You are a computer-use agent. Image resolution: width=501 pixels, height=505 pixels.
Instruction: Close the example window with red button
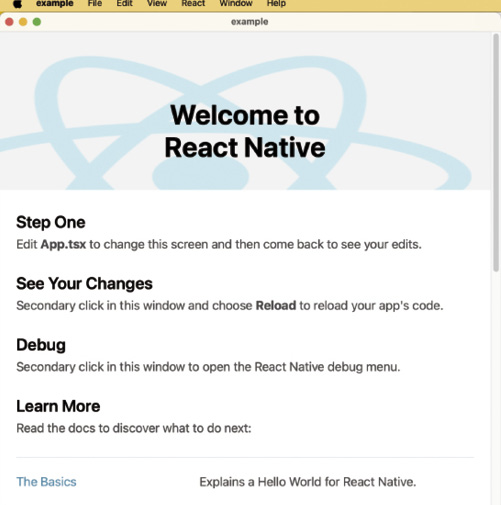tap(9, 22)
